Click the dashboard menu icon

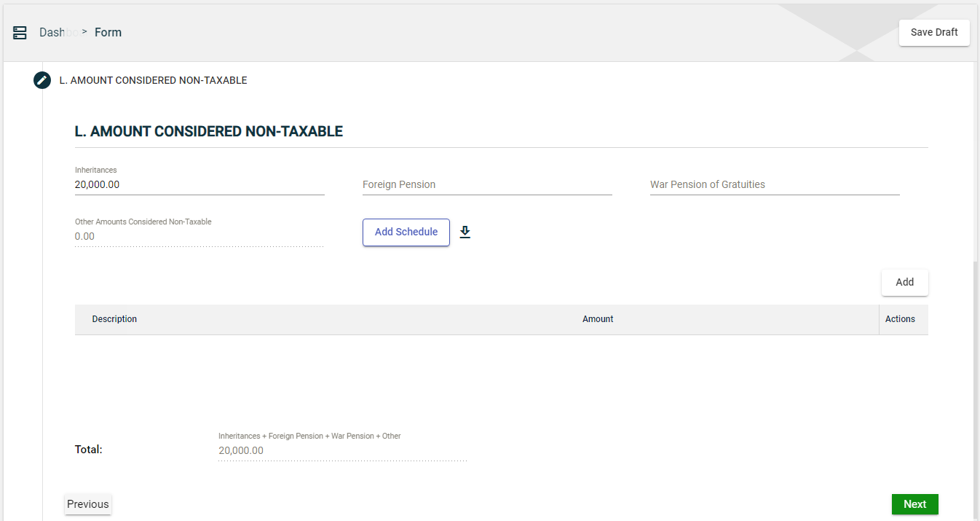pos(20,33)
